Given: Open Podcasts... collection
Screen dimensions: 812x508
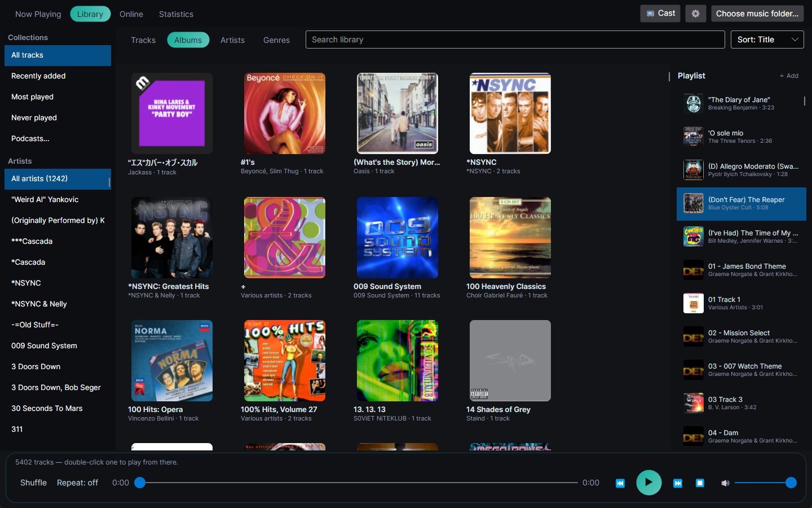Looking at the screenshot, I should pyautogui.click(x=58, y=139).
